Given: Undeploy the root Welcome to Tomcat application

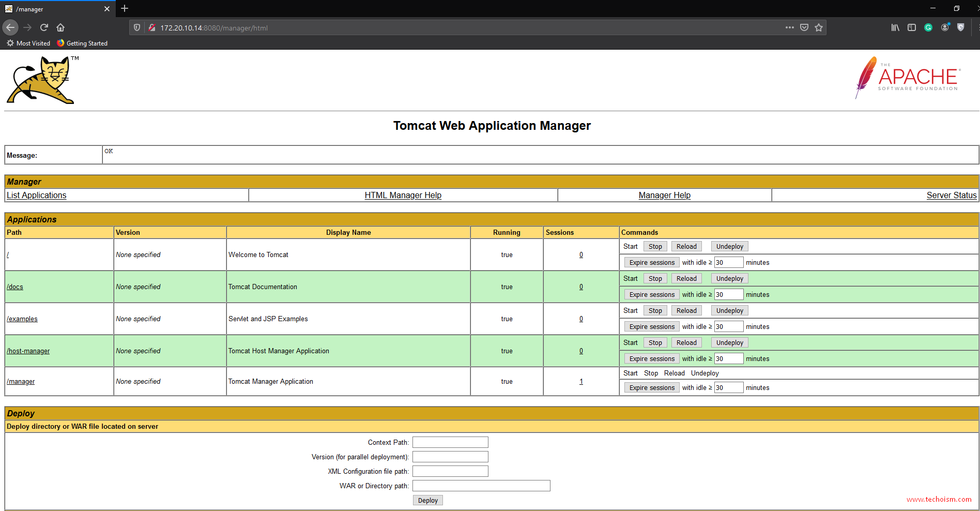Looking at the screenshot, I should [730, 247].
